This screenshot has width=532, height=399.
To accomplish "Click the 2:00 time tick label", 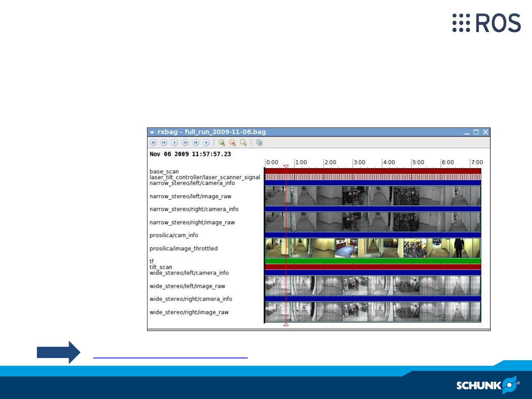I will pyautogui.click(x=330, y=162).
